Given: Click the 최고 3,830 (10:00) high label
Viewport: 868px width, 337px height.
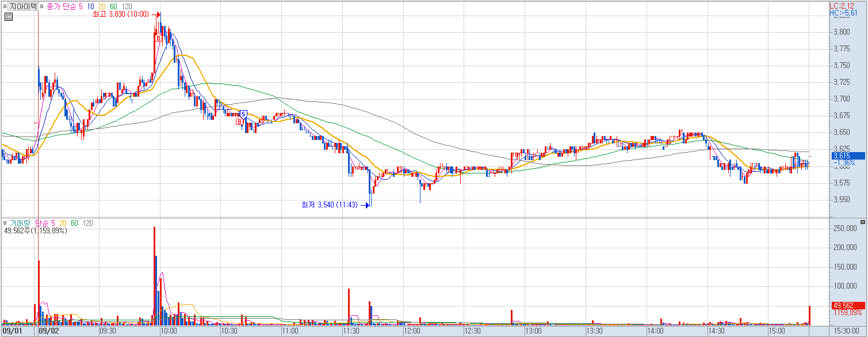Looking at the screenshot, I should tap(121, 14).
